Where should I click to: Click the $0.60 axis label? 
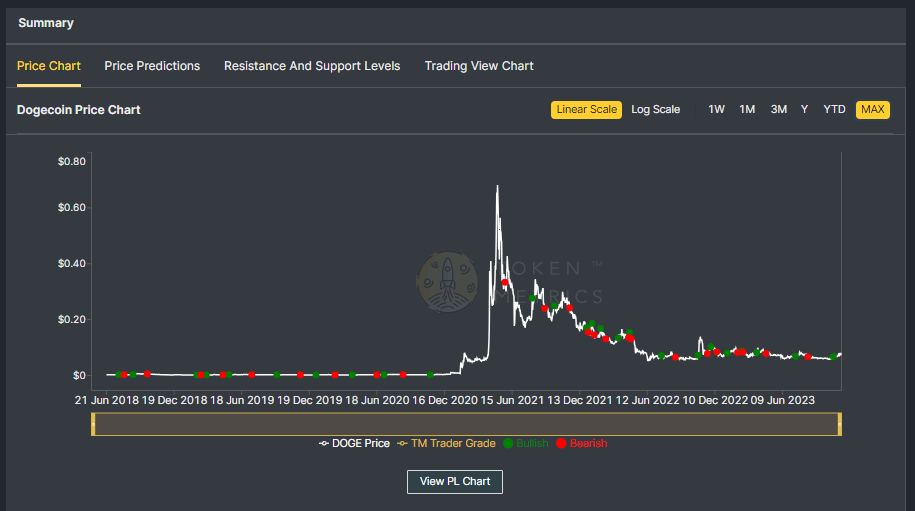click(x=72, y=208)
